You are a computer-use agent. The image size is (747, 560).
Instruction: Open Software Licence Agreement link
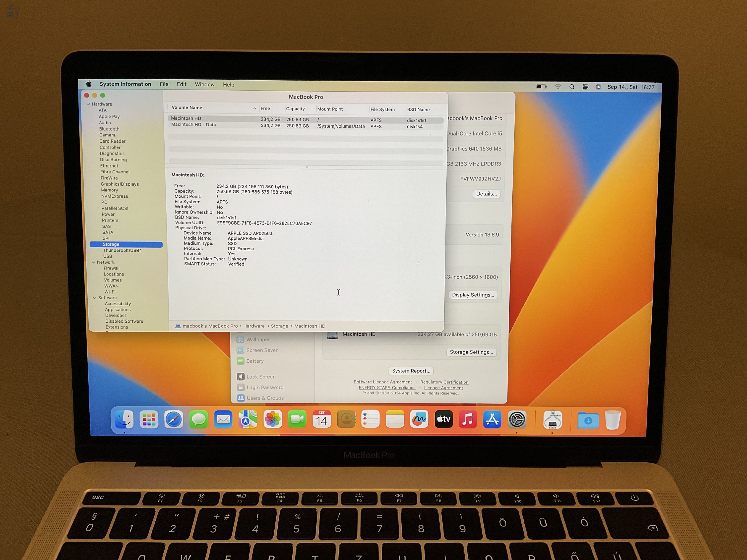(383, 382)
